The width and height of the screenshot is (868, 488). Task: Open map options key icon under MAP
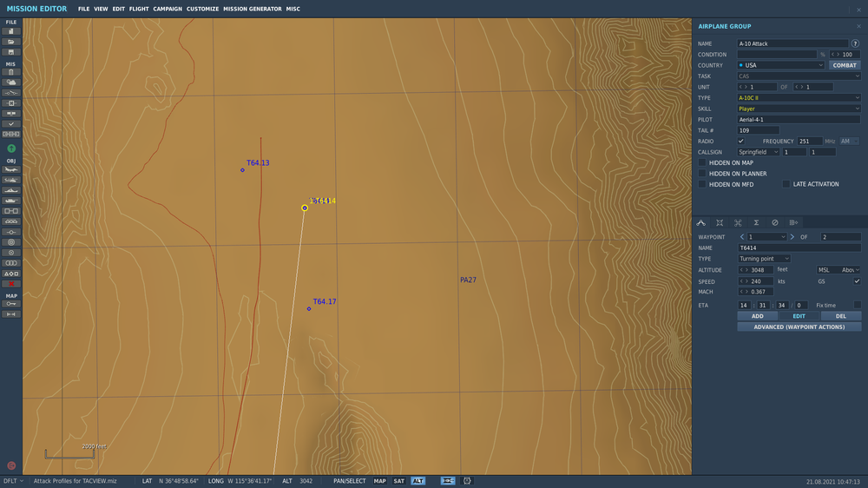pos(10,304)
